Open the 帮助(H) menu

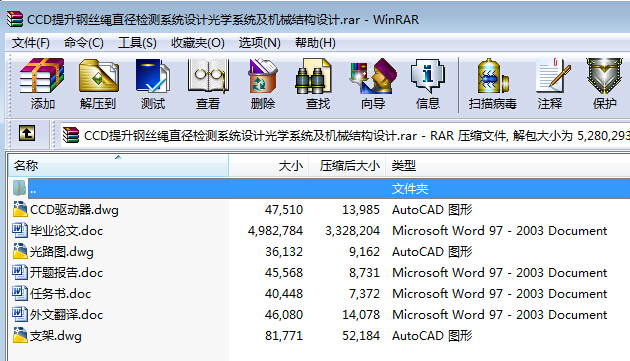315,43
